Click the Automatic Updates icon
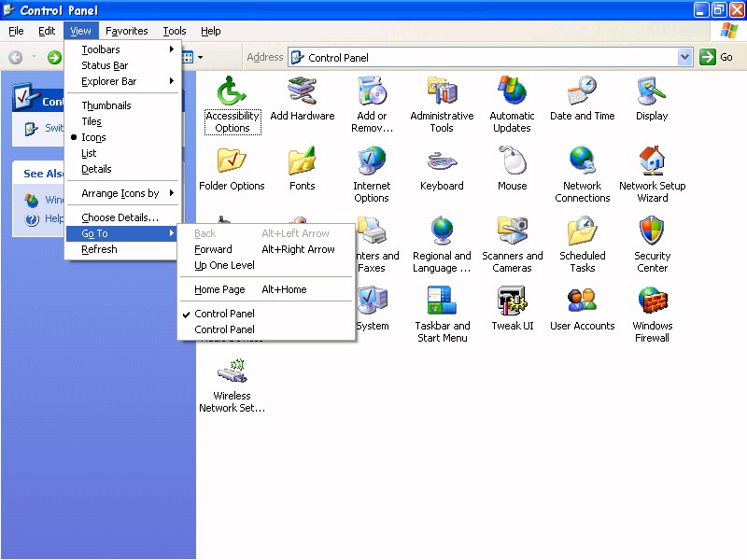Screen dimensions: 747x560 coord(512,91)
